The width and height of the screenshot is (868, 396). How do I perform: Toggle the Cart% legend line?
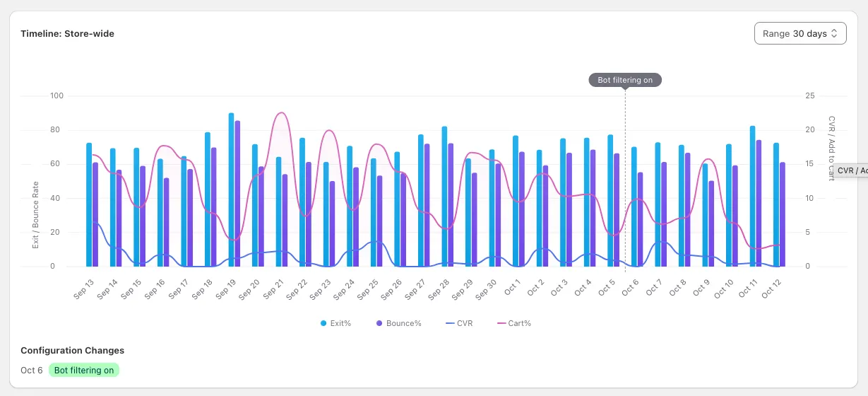(x=514, y=323)
